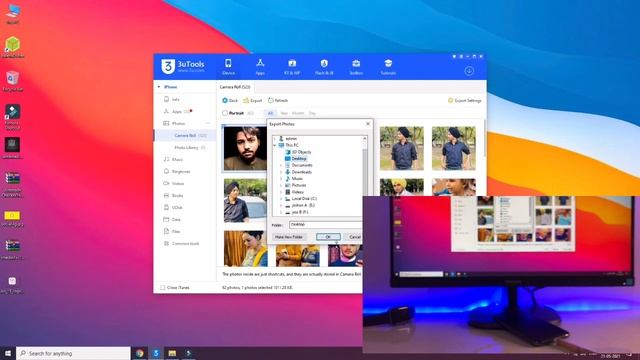The height and width of the screenshot is (360, 640).
Task: Open Chrome from the taskbar
Action: (x=140, y=353)
